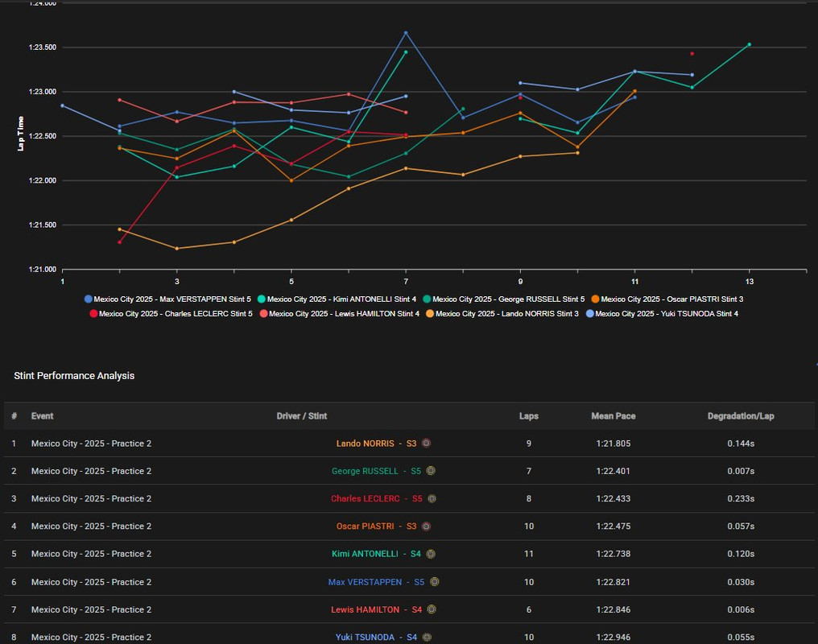
Task: Click the tyre icon beside Lando NORRIS S3
Action: 426,444
